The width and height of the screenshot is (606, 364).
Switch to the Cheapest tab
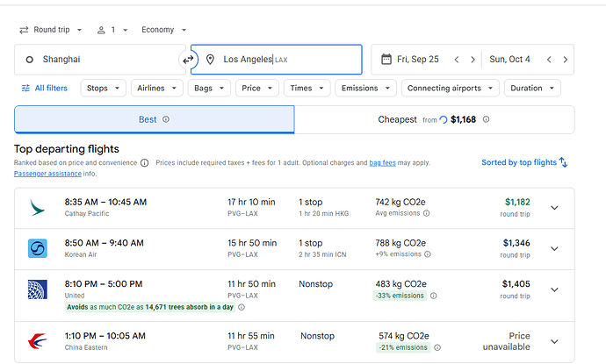(x=435, y=119)
